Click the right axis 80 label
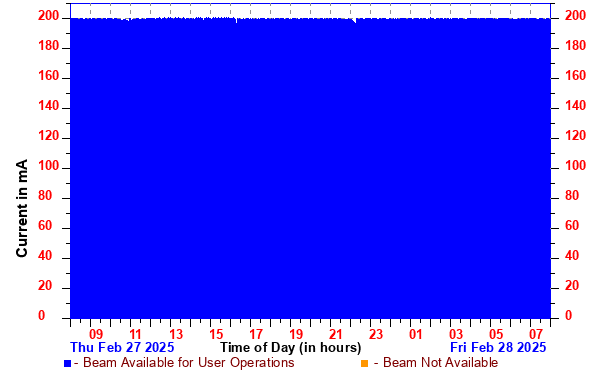600x373 pixels. (572, 195)
